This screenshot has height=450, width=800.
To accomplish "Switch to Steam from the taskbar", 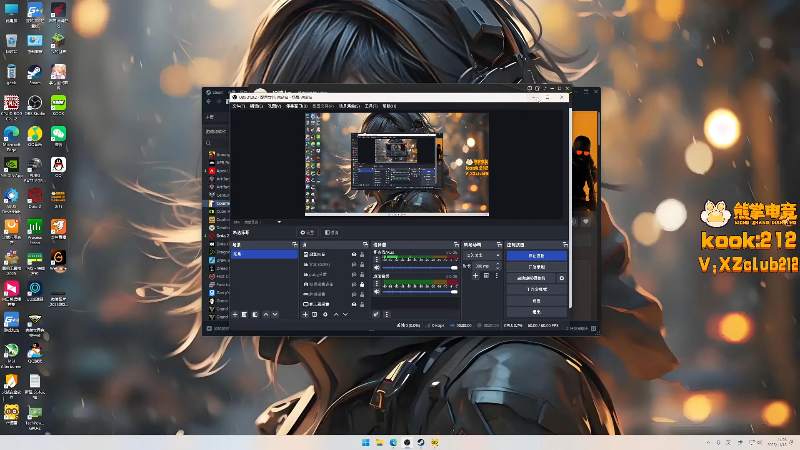I will point(421,442).
